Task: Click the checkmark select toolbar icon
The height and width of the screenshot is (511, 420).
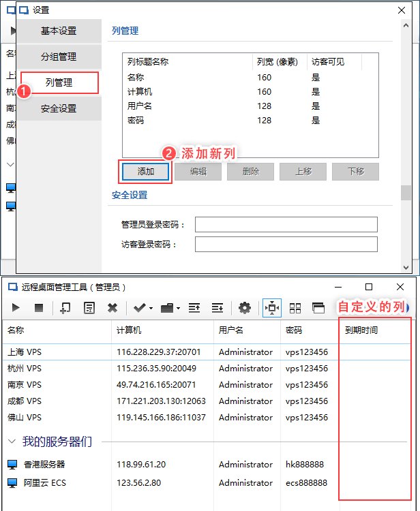Action: pyautogui.click(x=140, y=308)
